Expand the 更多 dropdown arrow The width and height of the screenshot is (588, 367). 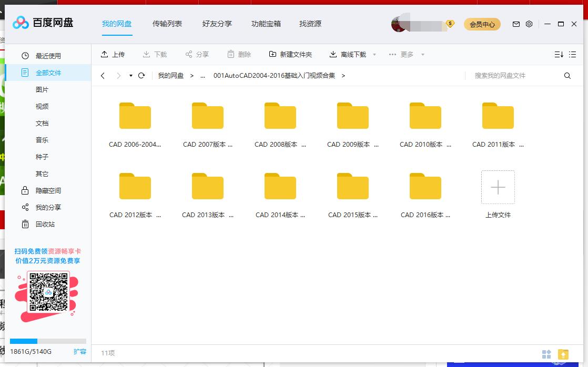click(423, 55)
